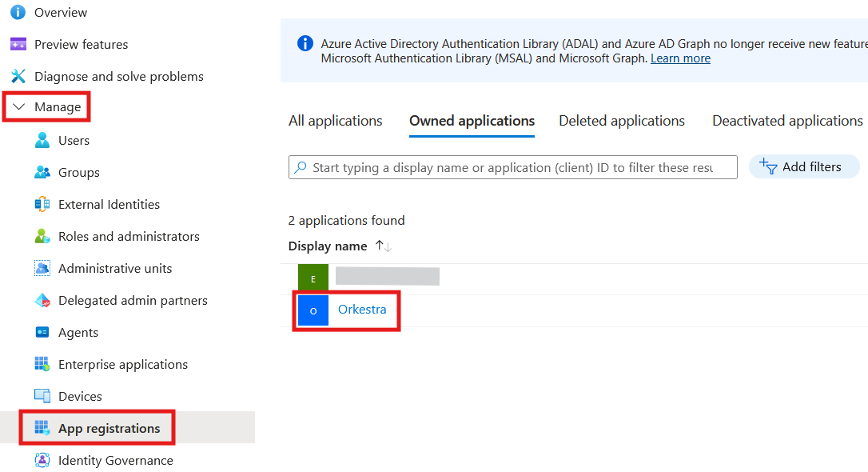This screenshot has width=868, height=472.
Task: Open Overview in the sidebar
Action: [60, 12]
